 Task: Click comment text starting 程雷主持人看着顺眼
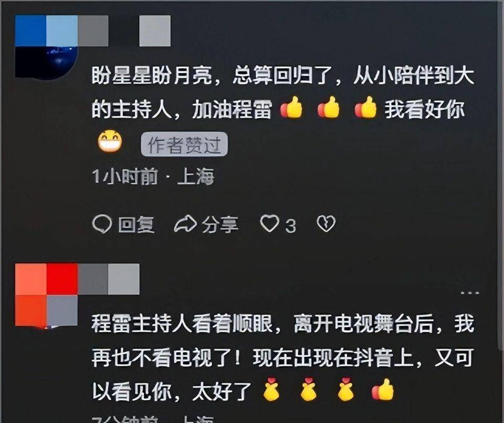[283, 357]
